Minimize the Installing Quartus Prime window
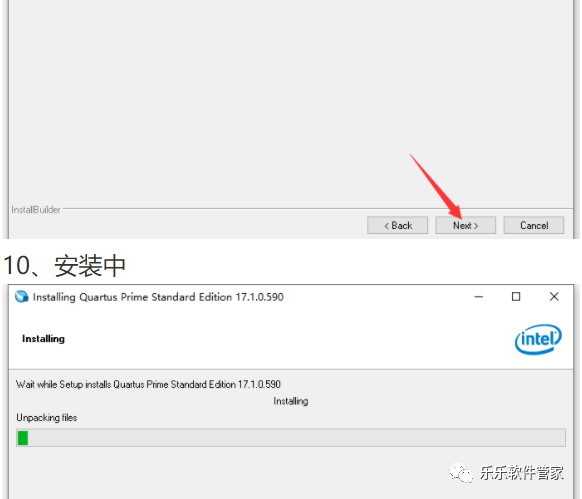Image resolution: width=582 pixels, height=499 pixels. 478,297
